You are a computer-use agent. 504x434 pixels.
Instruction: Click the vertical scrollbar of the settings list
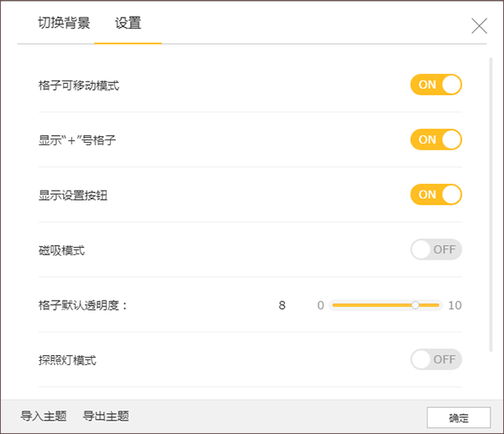pos(491,201)
